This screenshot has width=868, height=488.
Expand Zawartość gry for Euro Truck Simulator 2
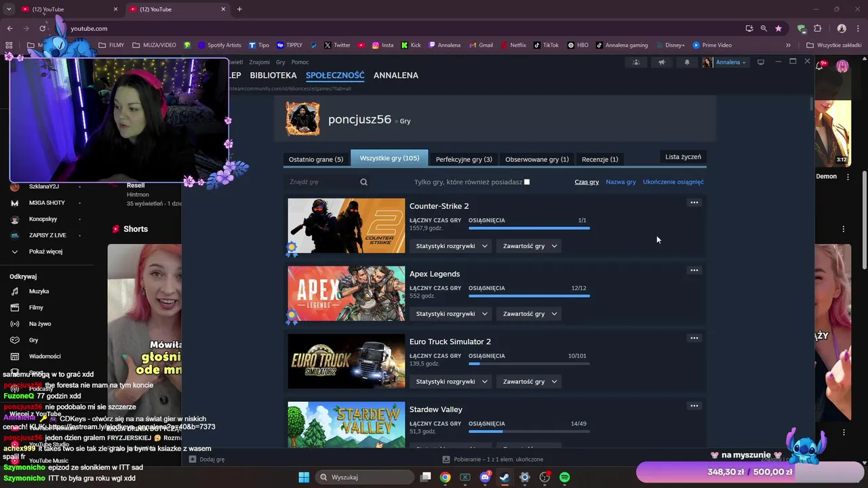tap(530, 382)
